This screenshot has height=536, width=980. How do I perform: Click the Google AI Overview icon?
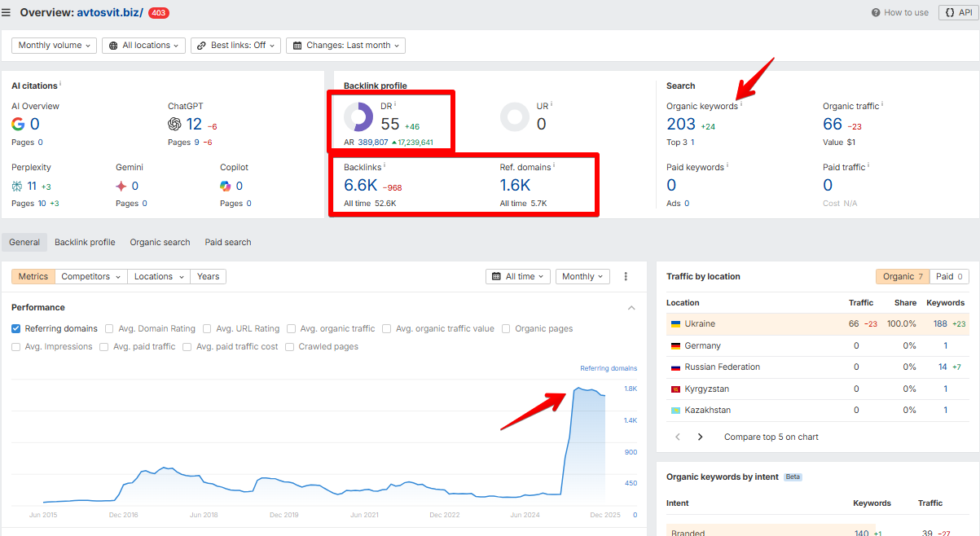point(18,124)
